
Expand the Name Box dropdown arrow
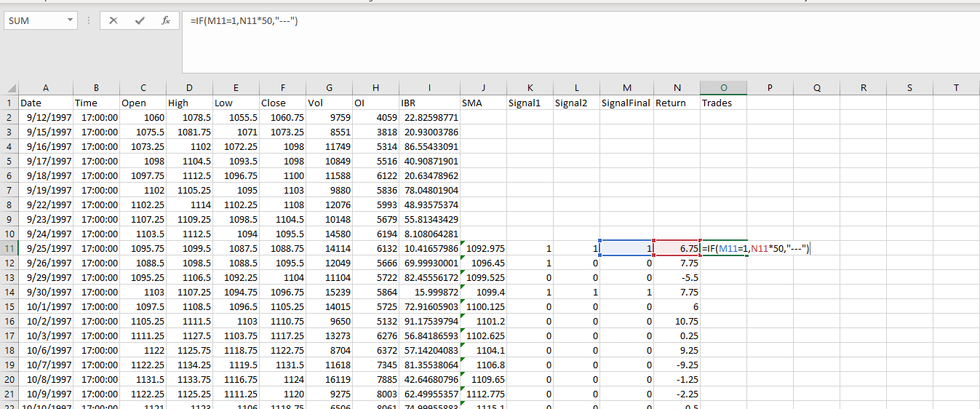pos(71,21)
